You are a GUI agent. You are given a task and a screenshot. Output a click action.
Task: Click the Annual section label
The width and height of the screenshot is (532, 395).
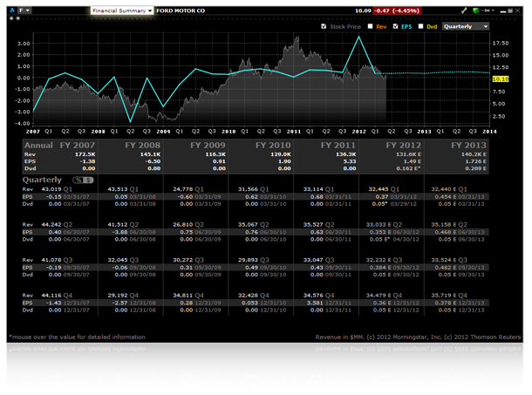[38, 146]
